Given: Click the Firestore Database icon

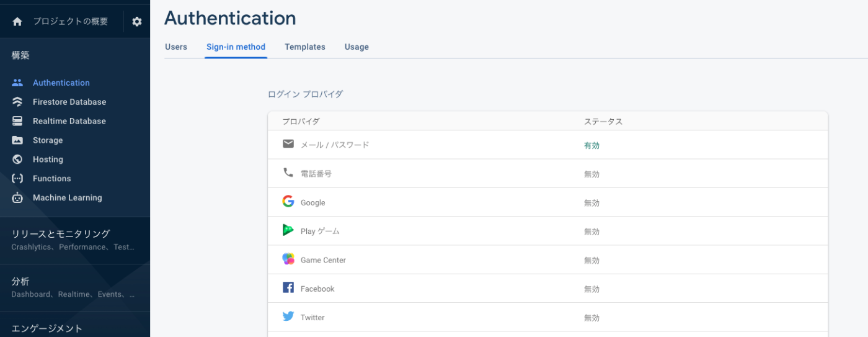Looking at the screenshot, I should [x=17, y=102].
